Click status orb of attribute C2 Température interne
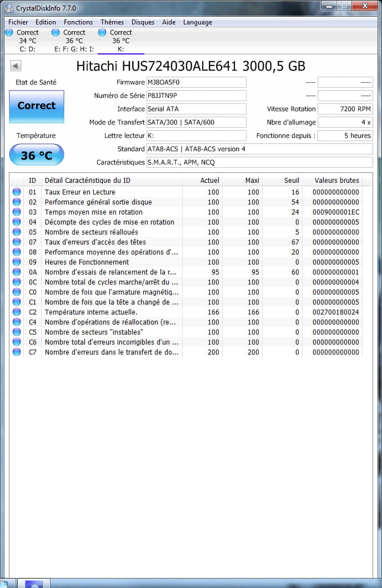This screenshot has width=382, height=588. [x=17, y=312]
